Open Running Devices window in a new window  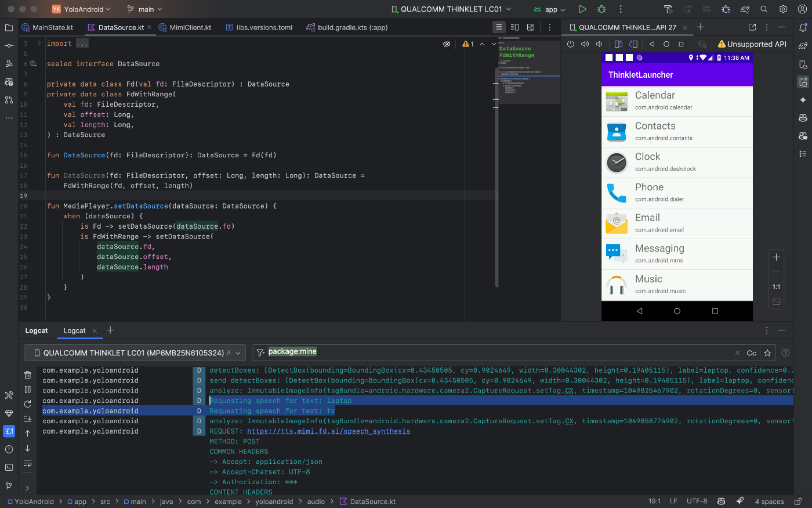point(752,27)
